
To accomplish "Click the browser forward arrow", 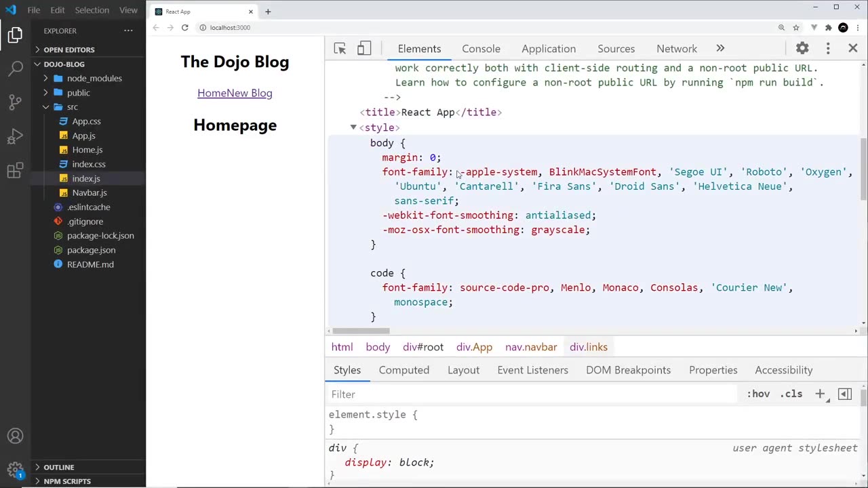I will pos(170,28).
